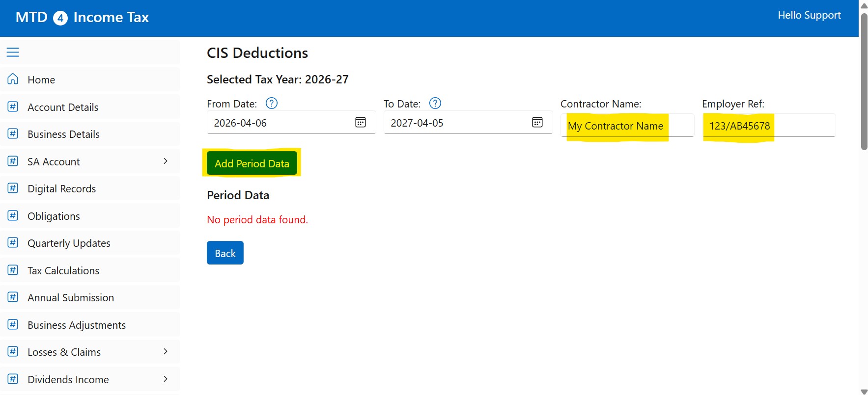This screenshot has width=868, height=395.
Task: Click the Home house icon
Action: point(13,79)
